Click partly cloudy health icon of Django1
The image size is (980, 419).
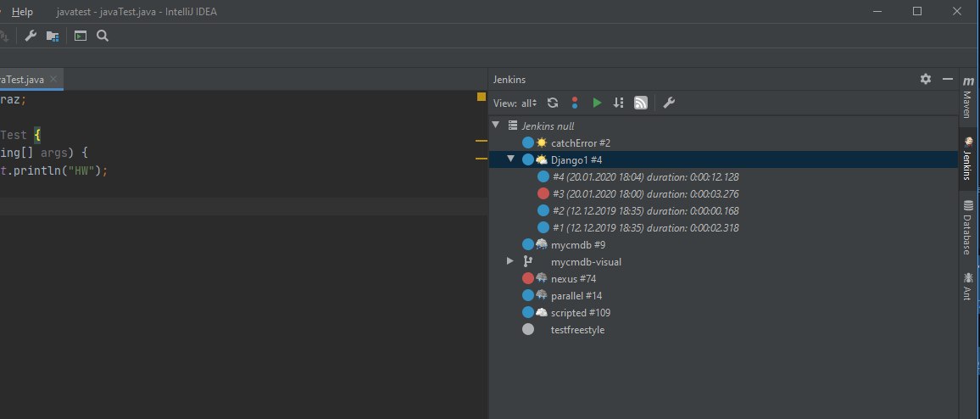tap(541, 159)
